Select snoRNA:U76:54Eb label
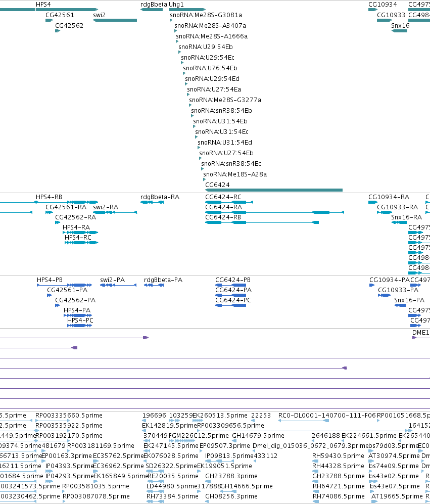430x504 pixels. (x=210, y=68)
